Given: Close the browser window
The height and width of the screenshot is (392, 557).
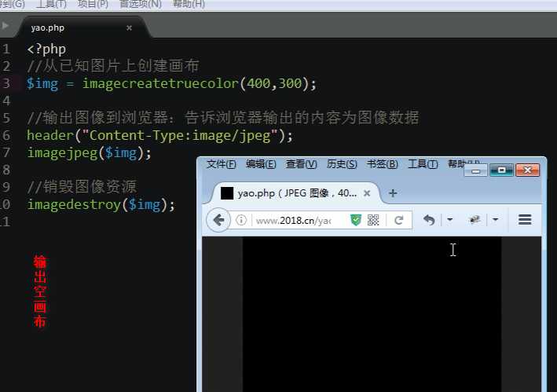Looking at the screenshot, I should coord(527,170).
